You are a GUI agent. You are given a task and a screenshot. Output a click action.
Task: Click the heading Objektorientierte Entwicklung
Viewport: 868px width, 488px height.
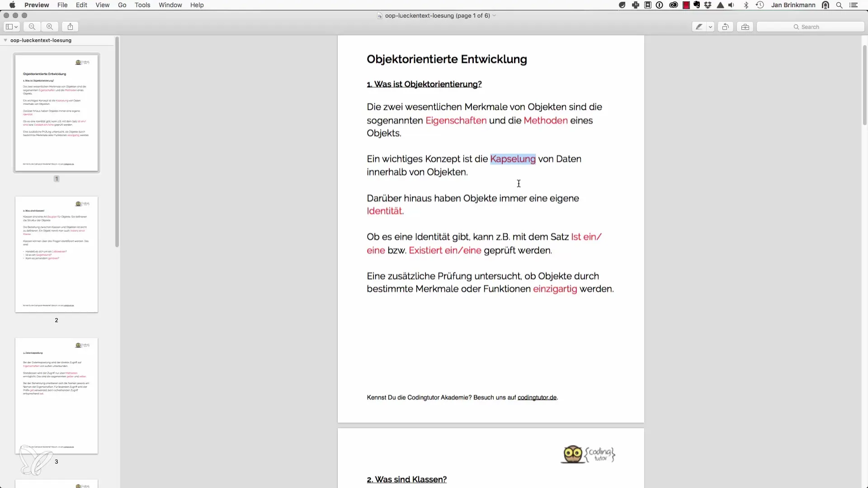pos(447,59)
